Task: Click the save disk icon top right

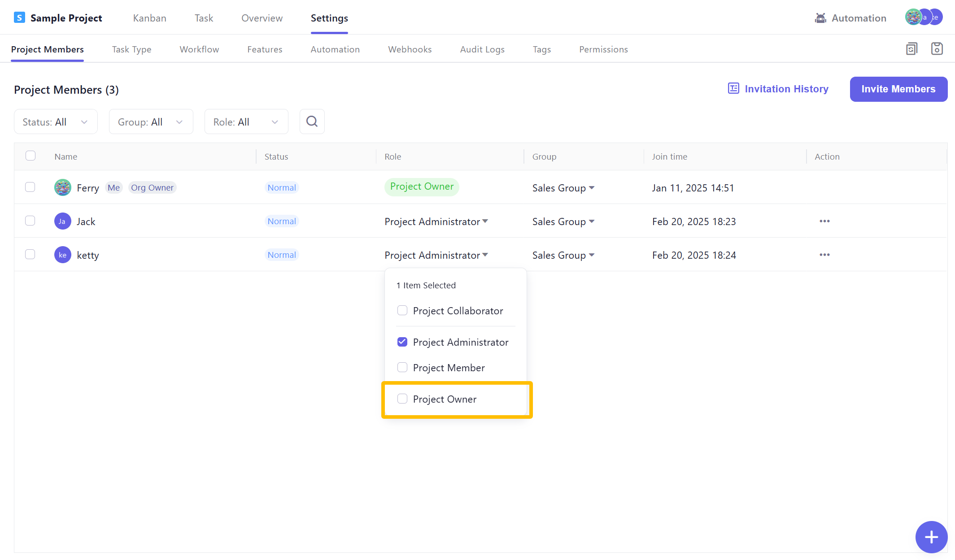Action: coord(937,49)
